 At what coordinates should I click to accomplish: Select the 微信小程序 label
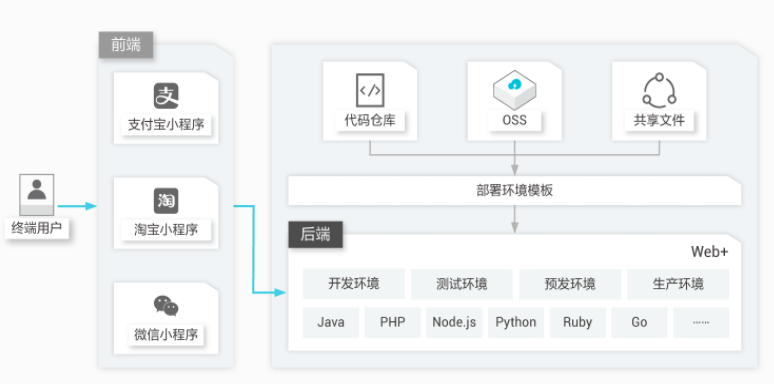pos(166,334)
